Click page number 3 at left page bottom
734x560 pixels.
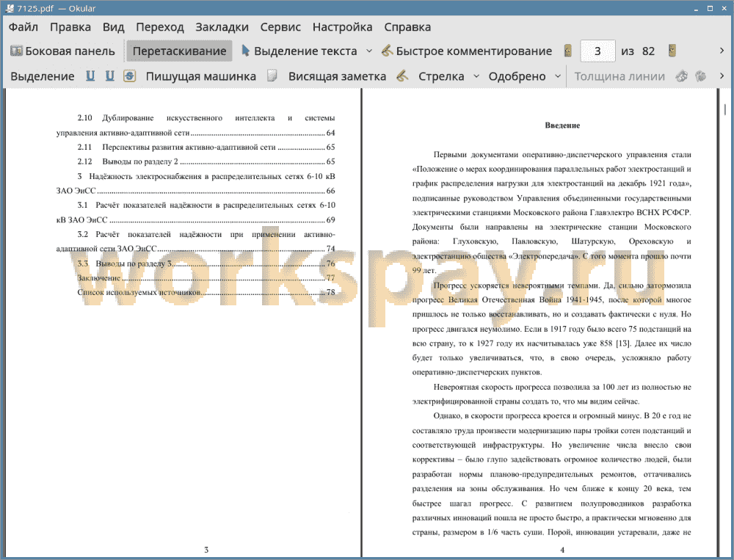[x=206, y=550]
